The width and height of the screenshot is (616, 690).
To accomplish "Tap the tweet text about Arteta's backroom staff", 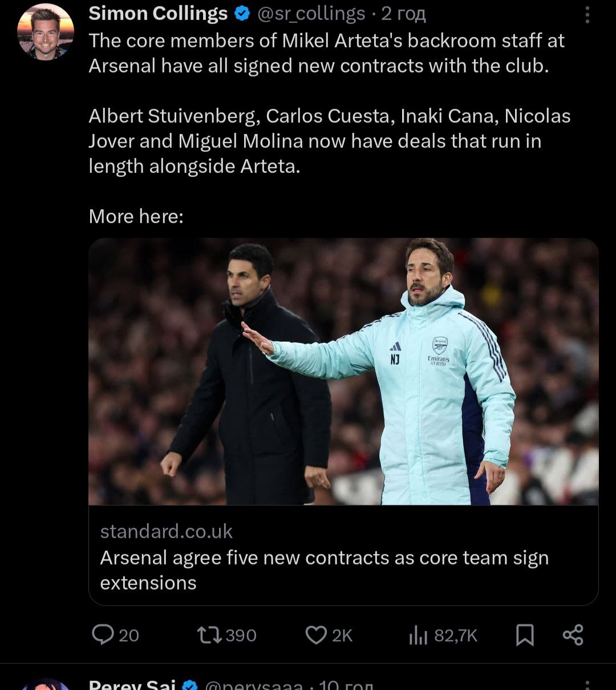I will [x=326, y=53].
